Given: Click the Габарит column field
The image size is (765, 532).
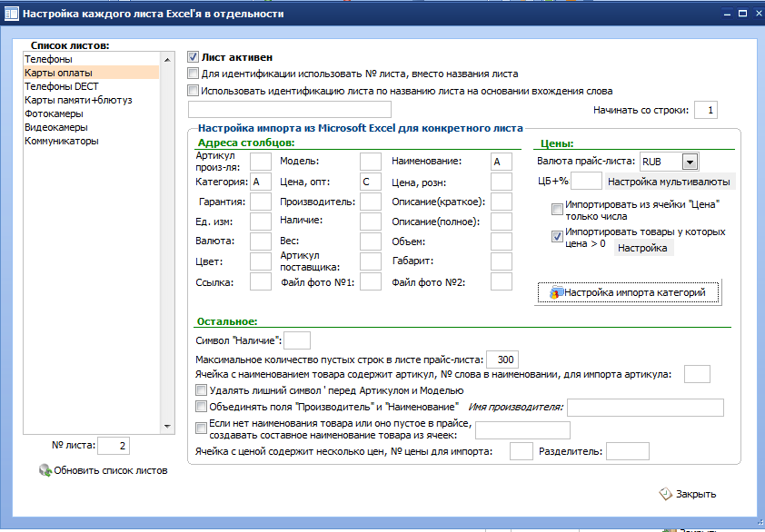Looking at the screenshot, I should coord(501,261).
